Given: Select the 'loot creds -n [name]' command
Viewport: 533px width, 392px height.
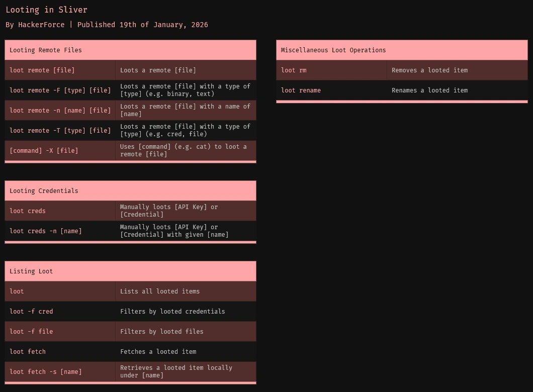Looking at the screenshot, I should coord(60,231).
